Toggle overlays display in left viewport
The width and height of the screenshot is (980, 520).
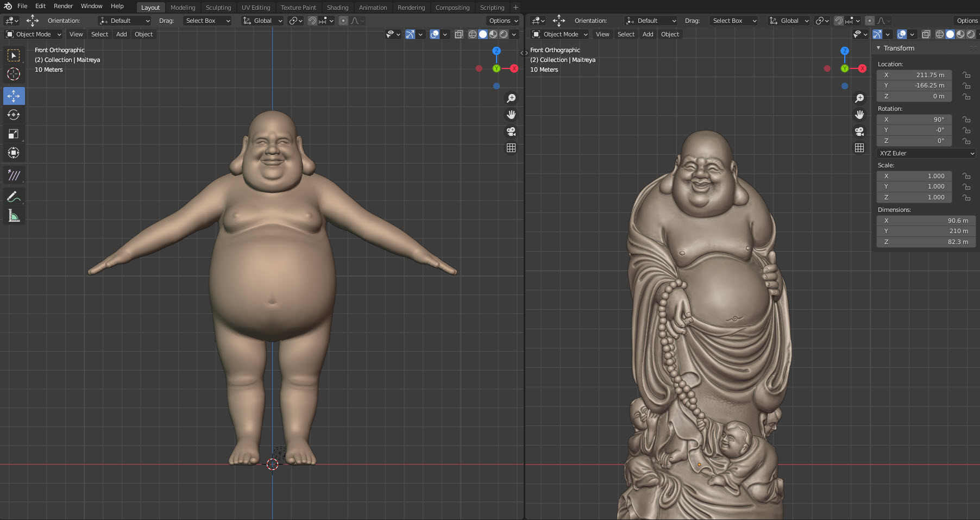(x=435, y=34)
